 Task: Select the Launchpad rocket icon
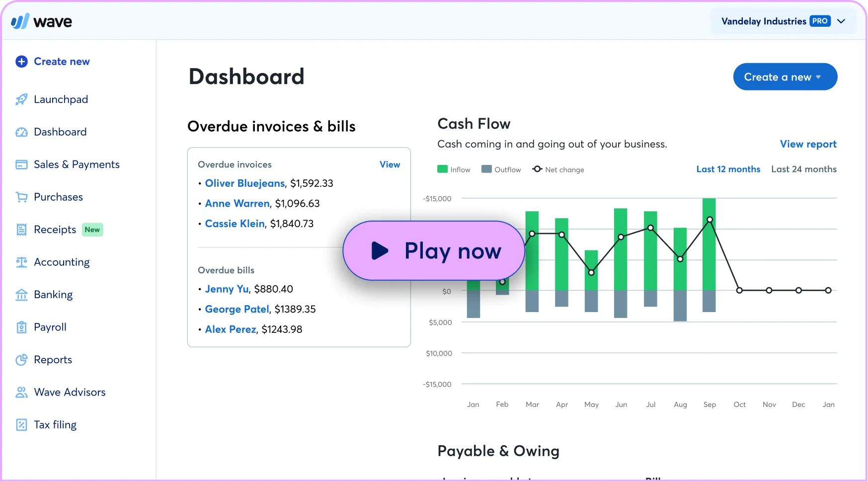point(21,99)
